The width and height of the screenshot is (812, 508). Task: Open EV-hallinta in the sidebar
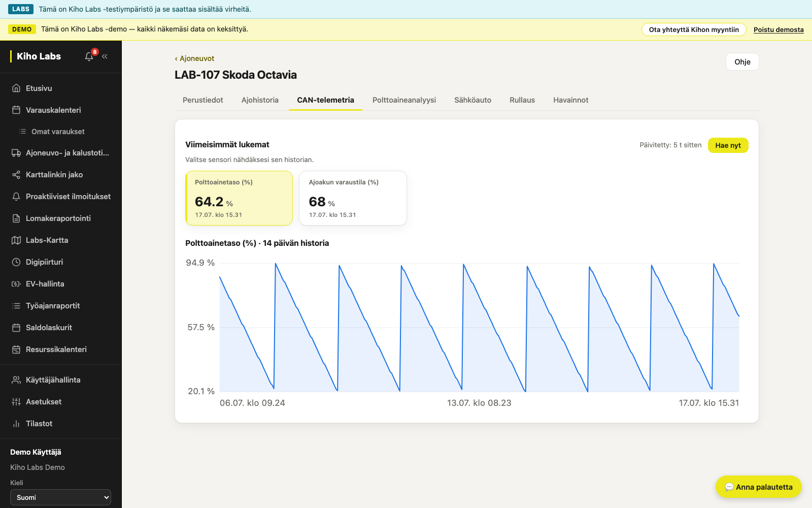point(61,284)
